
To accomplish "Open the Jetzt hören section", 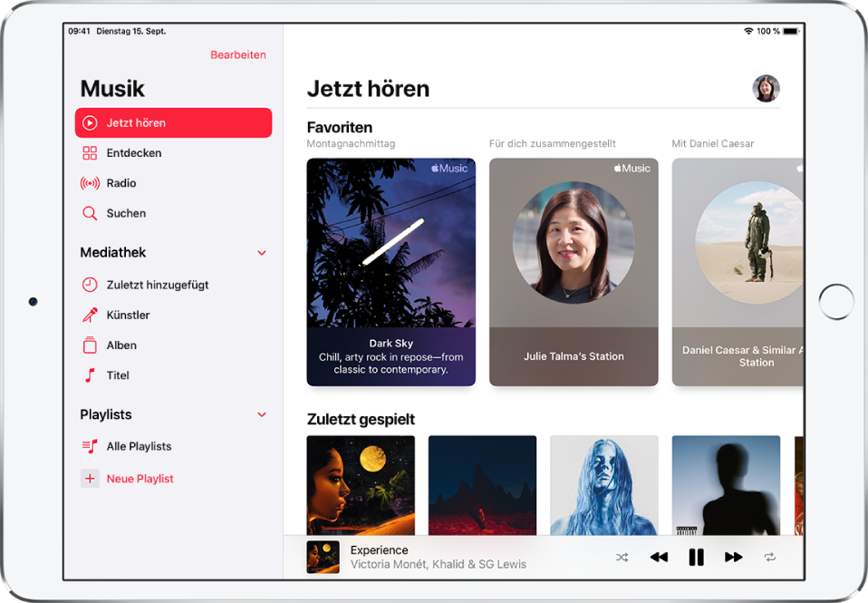I will (173, 122).
